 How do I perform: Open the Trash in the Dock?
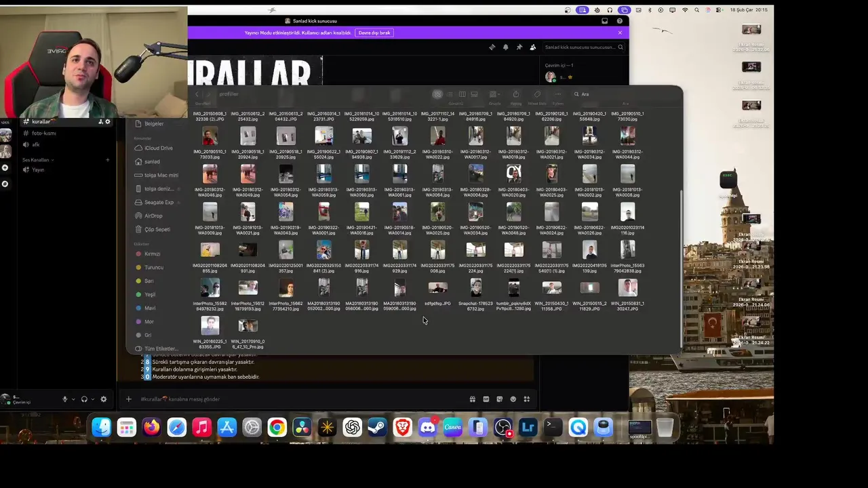click(665, 427)
